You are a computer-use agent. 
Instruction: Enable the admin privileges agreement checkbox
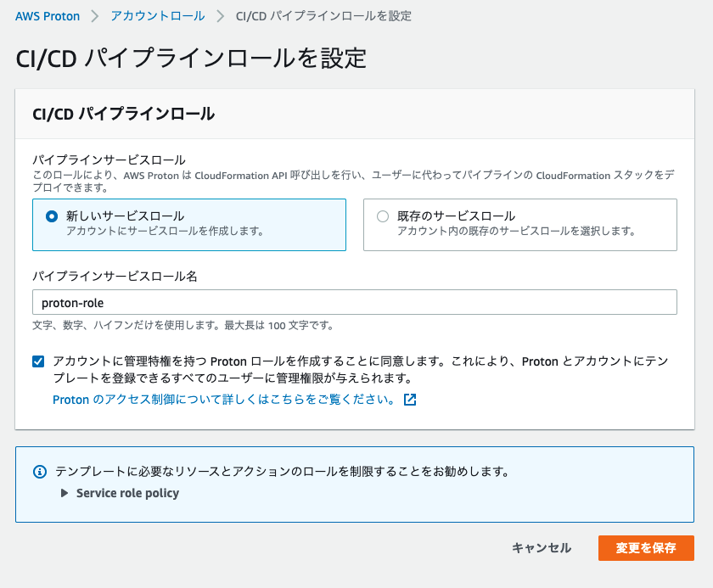click(x=37, y=361)
